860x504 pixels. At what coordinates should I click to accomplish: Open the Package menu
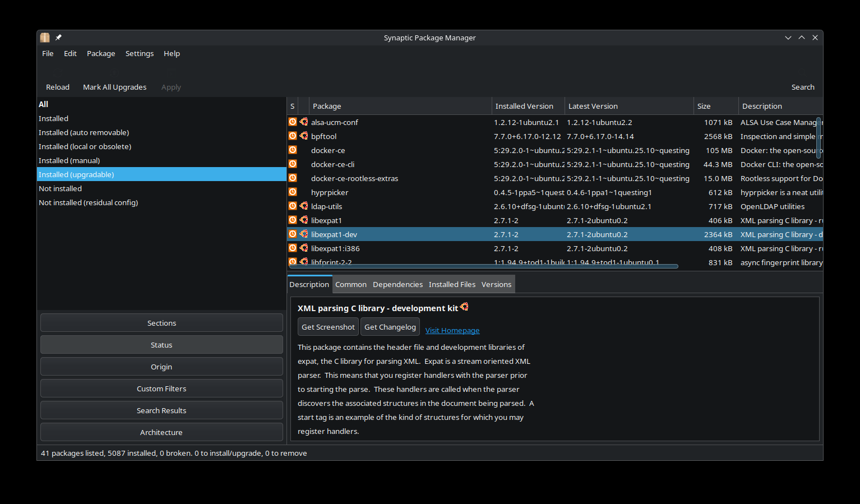(101, 54)
